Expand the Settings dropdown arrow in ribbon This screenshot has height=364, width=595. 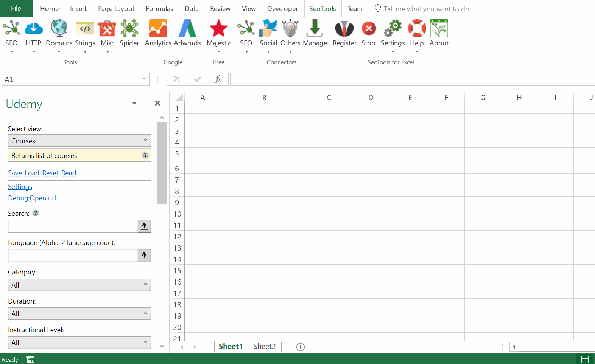[393, 52]
